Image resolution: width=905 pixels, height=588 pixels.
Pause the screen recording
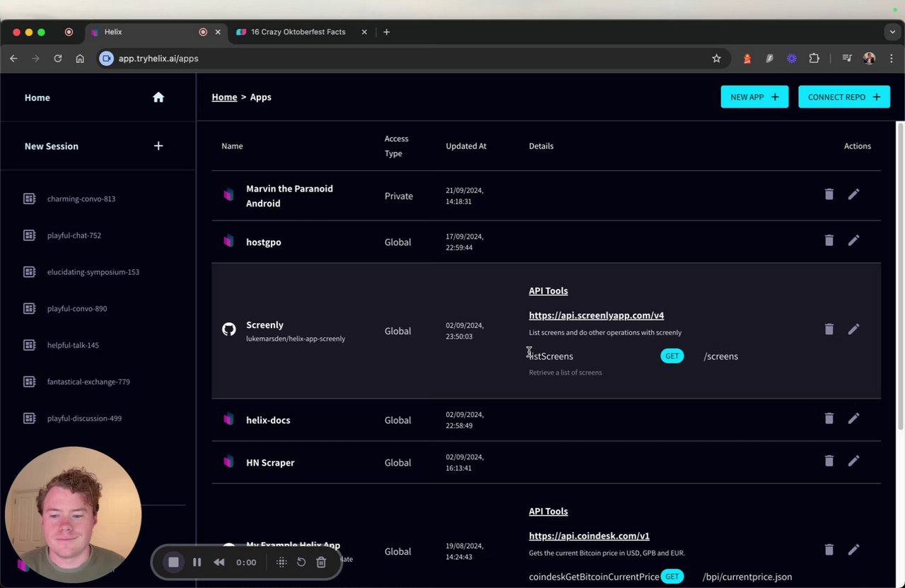tap(197, 563)
